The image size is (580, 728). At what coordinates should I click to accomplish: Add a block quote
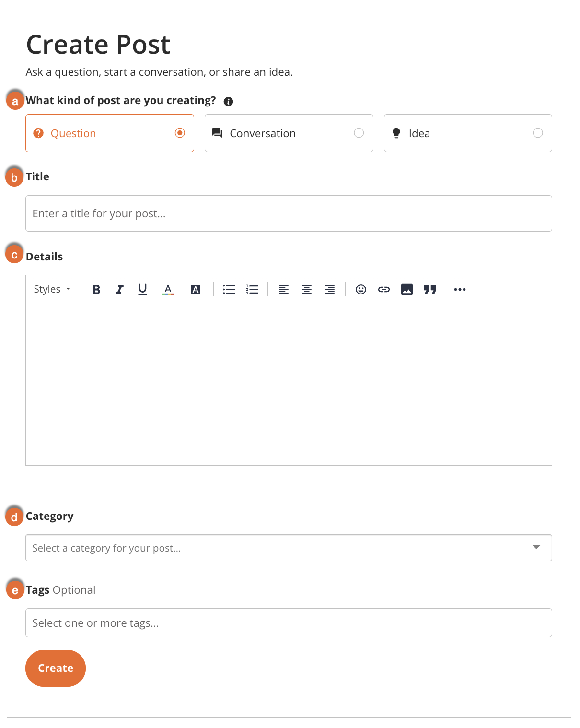[430, 289]
